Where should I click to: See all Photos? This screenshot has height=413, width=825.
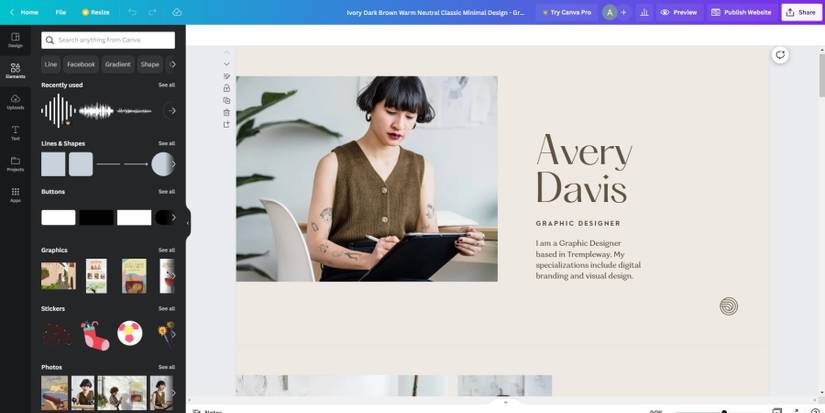pyautogui.click(x=167, y=367)
